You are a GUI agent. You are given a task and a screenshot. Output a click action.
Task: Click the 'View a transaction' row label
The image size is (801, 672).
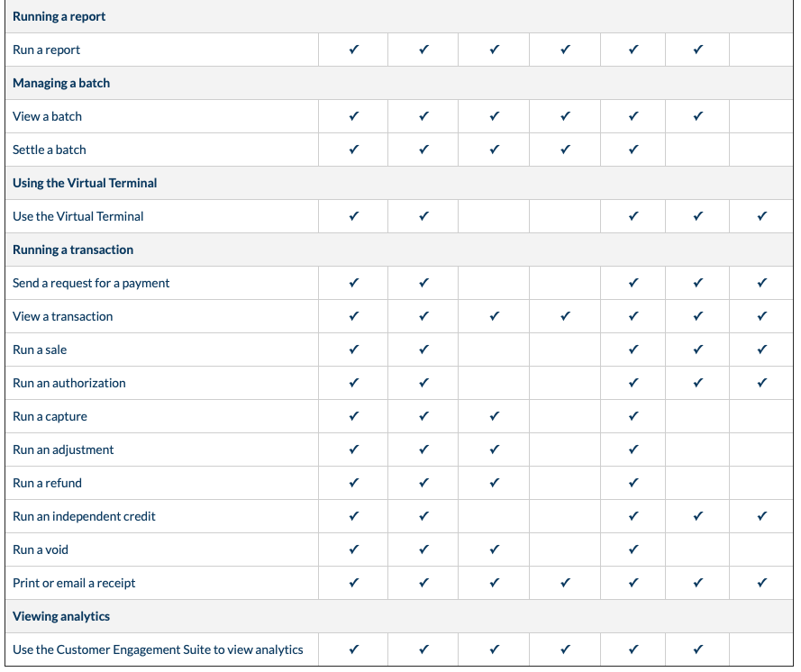click(63, 317)
